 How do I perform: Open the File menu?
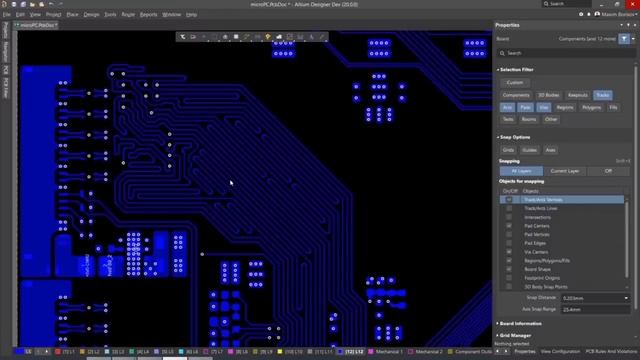(7, 14)
